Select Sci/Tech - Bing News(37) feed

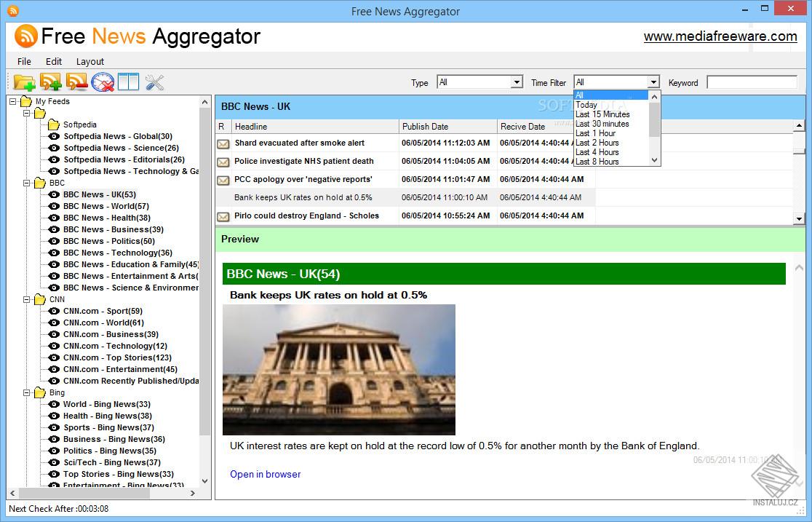[x=112, y=462]
